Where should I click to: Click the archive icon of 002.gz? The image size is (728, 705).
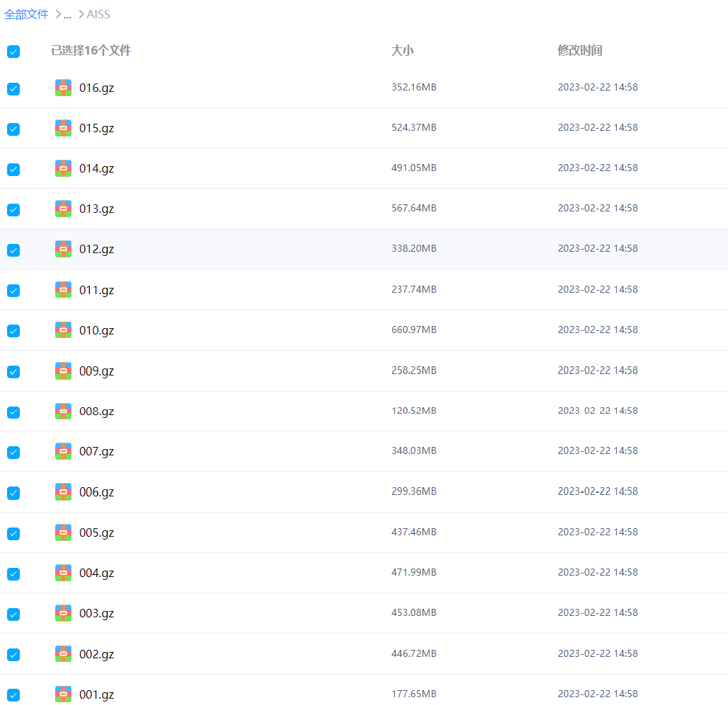(63, 653)
